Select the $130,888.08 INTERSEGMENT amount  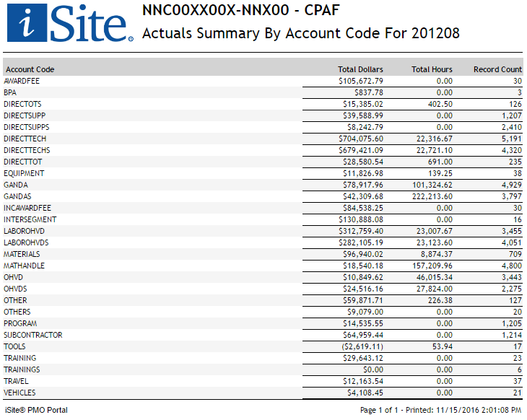pyautogui.click(x=361, y=219)
